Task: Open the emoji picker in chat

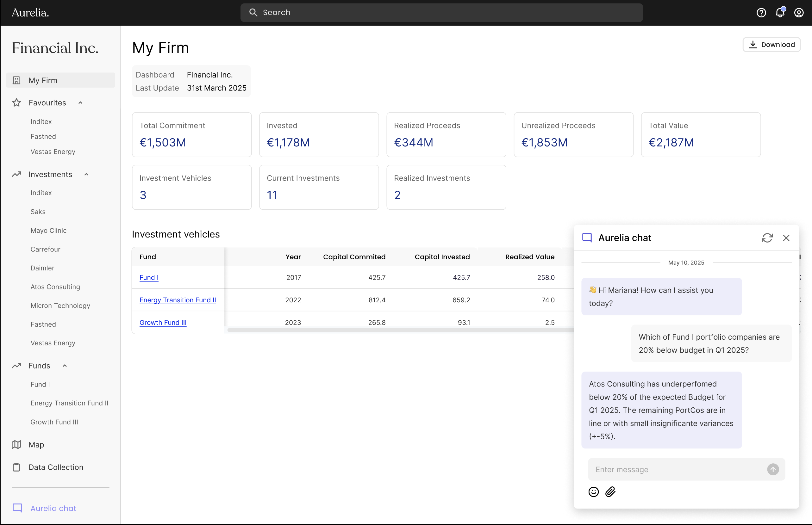Action: click(x=593, y=491)
